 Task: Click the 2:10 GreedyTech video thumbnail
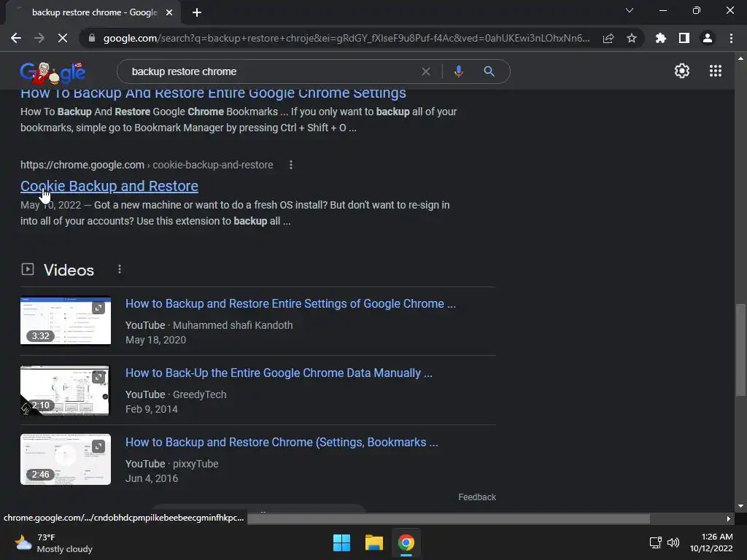pos(65,390)
